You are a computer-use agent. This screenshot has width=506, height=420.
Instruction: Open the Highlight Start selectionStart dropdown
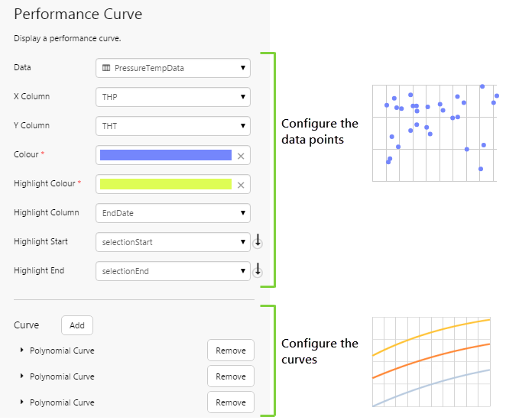click(174, 242)
